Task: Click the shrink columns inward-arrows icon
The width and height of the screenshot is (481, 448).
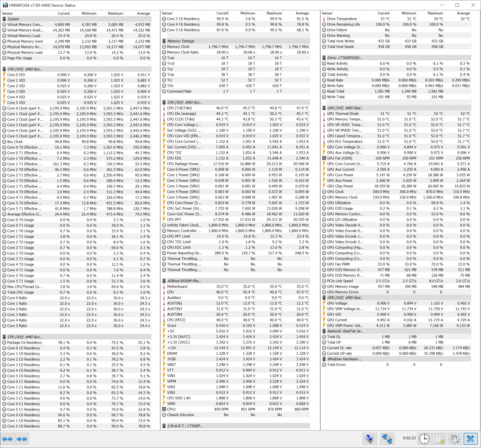Action: [x=22, y=439]
